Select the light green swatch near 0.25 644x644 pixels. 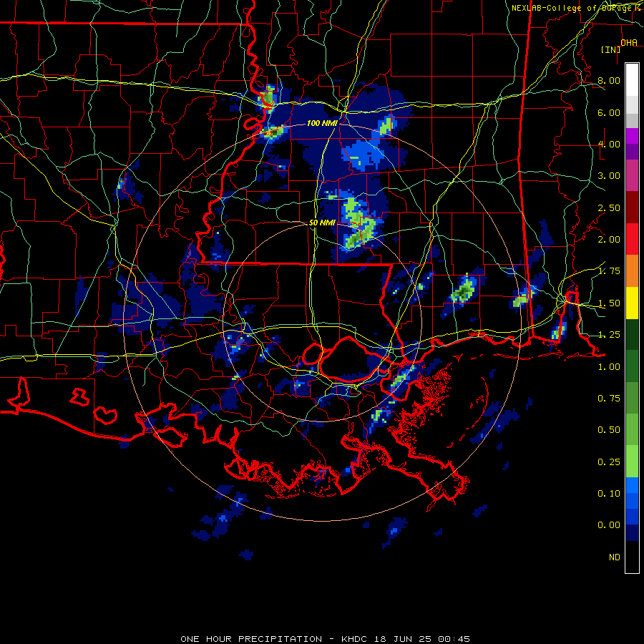(x=632, y=462)
